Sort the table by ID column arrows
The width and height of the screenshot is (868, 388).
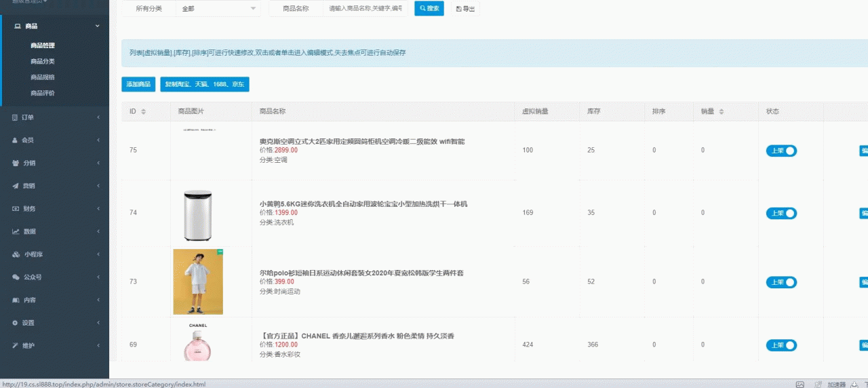point(143,112)
